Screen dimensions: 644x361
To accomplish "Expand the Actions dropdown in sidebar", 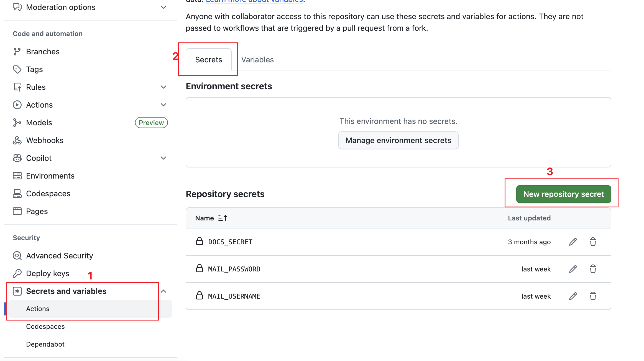I will [x=163, y=105].
